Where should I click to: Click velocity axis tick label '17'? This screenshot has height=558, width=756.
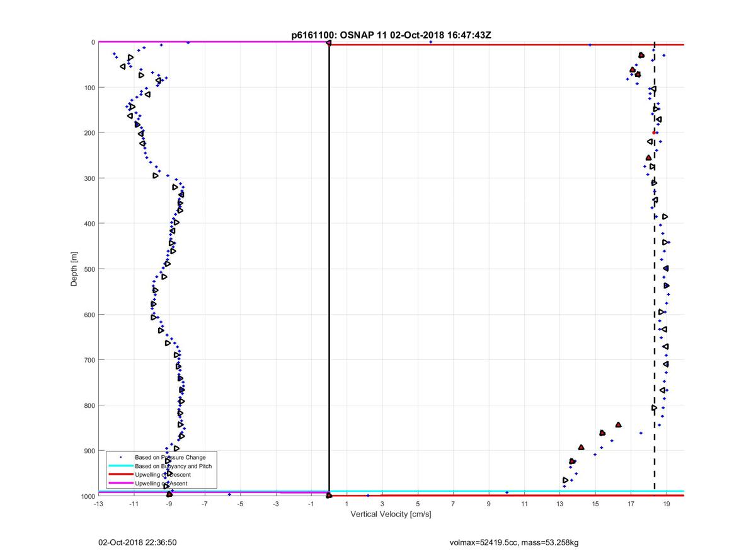631,504
